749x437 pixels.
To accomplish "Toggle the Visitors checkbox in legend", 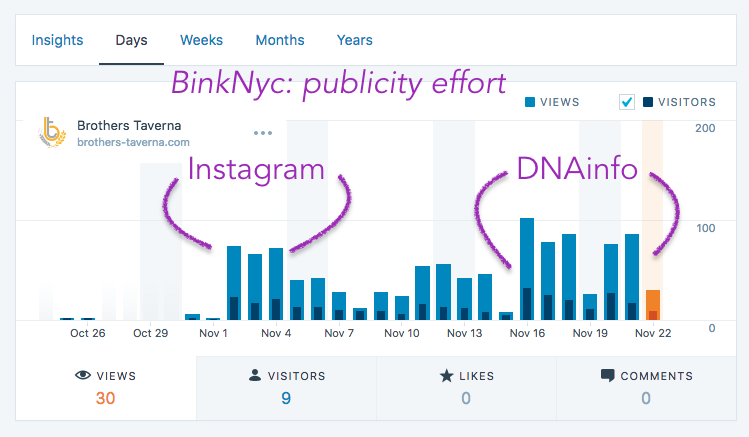I will point(627,102).
